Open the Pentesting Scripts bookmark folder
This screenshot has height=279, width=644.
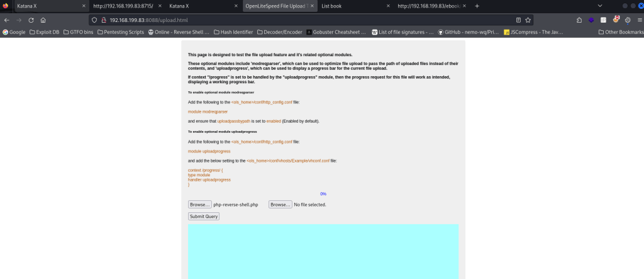point(121,31)
